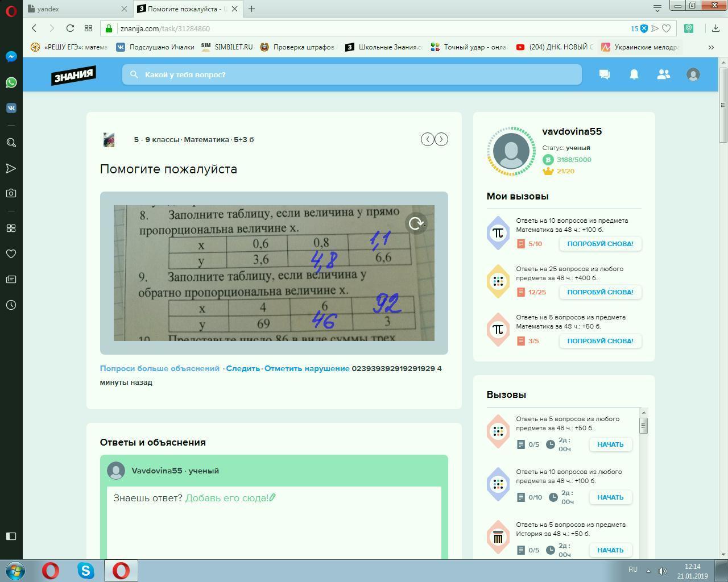Open VK in the Opera sidebar
This screenshot has height=582, width=728.
(11, 108)
